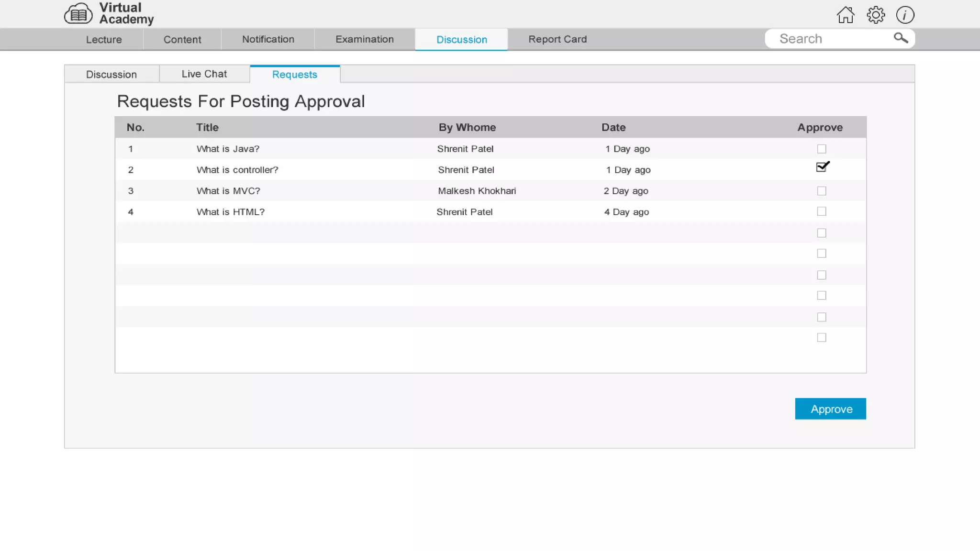This screenshot has width=980, height=551.
Task: Click the Approve column header
Action: tap(820, 127)
